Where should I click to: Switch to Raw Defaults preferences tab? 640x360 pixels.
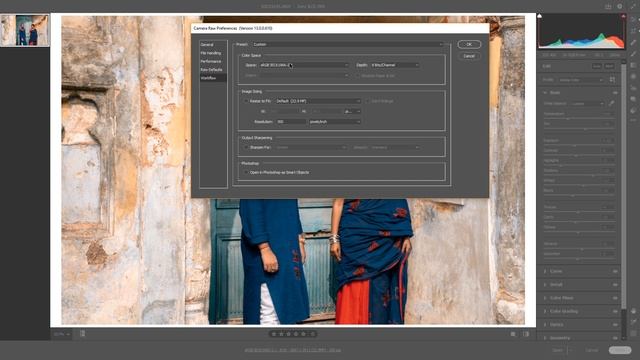coord(211,70)
